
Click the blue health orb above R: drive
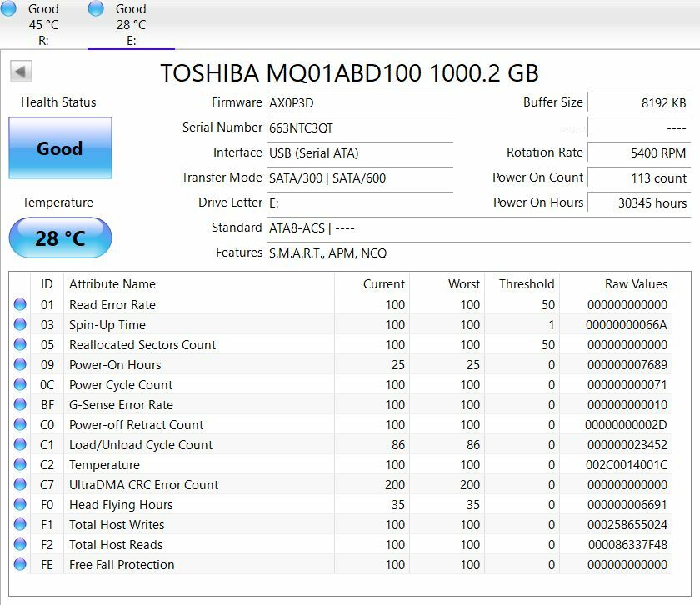pos(9,9)
